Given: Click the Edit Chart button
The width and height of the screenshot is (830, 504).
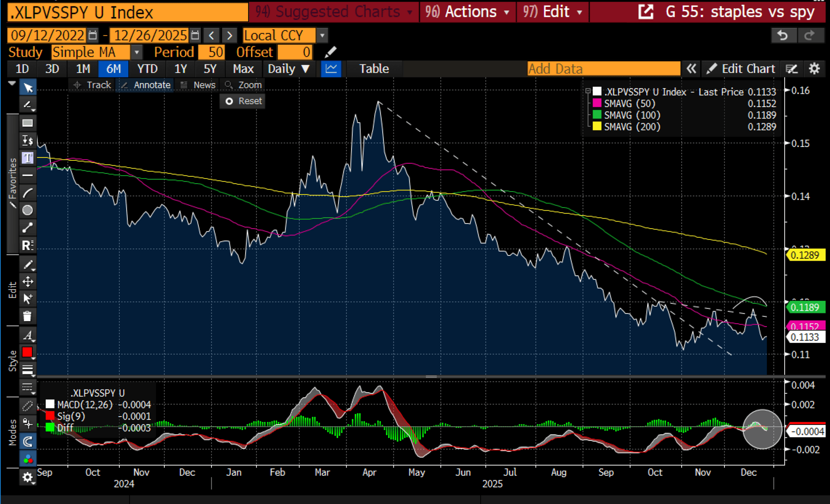Looking at the screenshot, I should (741, 69).
